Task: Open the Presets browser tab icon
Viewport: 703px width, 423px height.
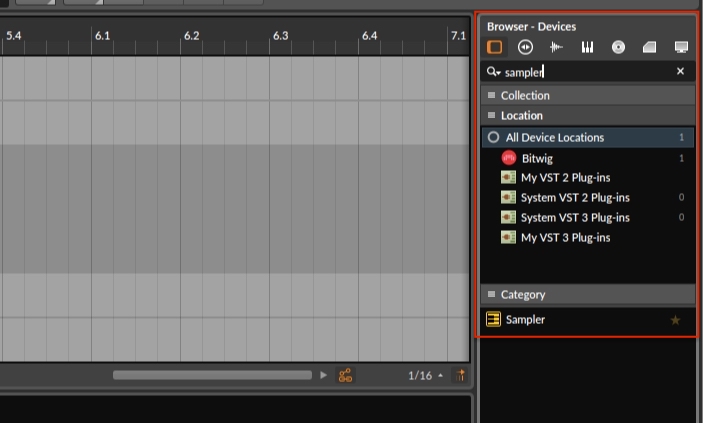Action: pyautogui.click(x=525, y=47)
